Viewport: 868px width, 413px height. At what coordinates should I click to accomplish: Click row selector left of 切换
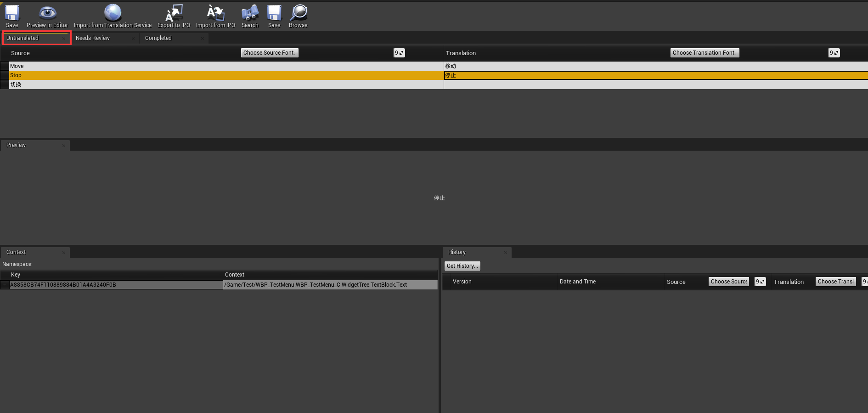(5, 85)
